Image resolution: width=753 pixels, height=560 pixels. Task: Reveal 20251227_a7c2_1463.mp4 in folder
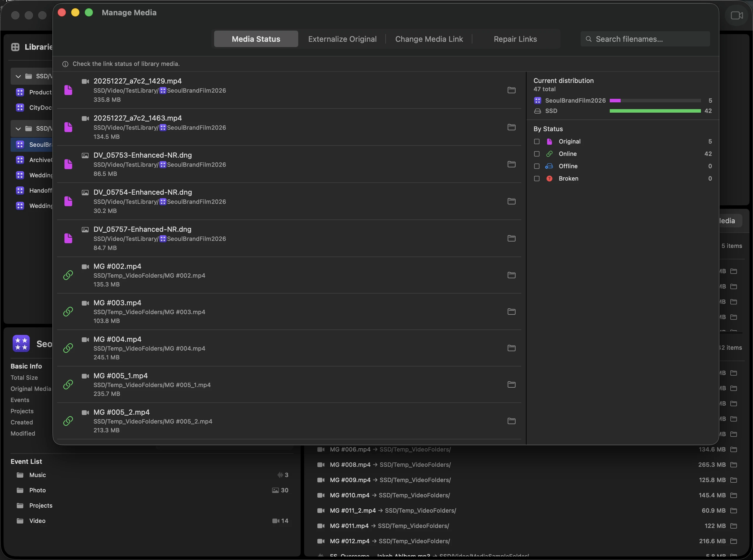click(511, 127)
